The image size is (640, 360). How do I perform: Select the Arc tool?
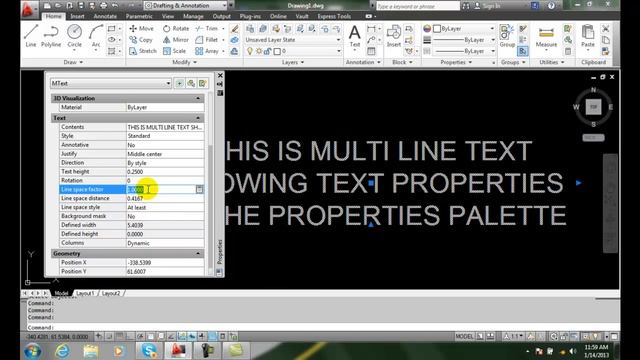pos(96,36)
